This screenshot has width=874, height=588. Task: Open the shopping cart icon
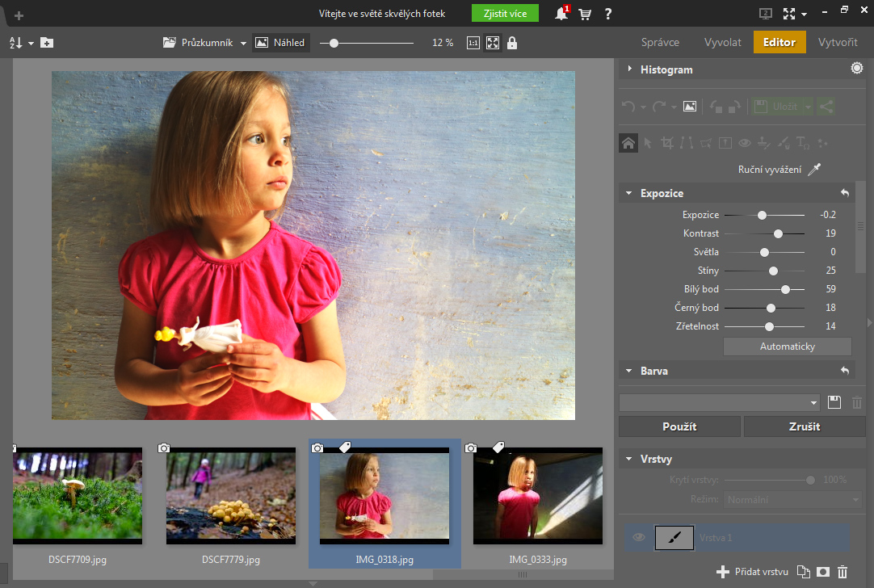[585, 14]
